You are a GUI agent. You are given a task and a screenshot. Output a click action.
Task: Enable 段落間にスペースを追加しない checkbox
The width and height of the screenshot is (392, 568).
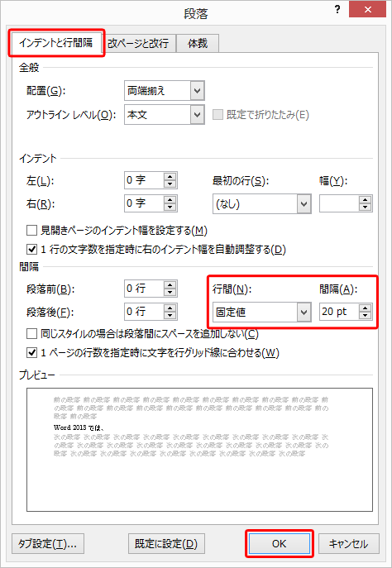click(32, 333)
